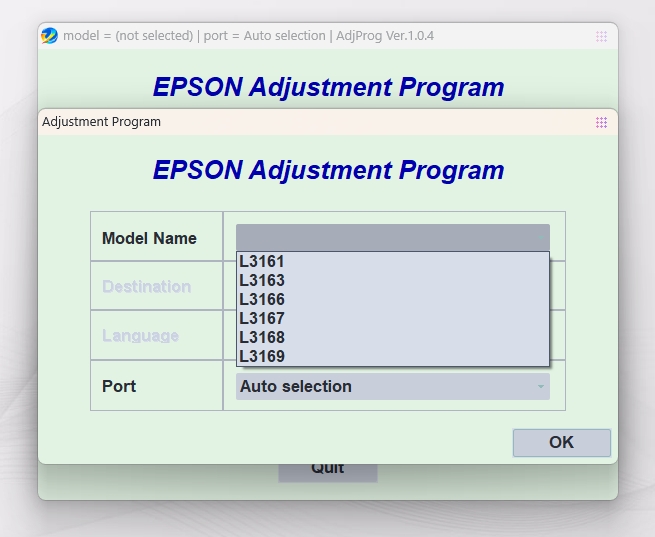Choose L3168 from the list
The width and height of the screenshot is (655, 537).
(x=393, y=337)
